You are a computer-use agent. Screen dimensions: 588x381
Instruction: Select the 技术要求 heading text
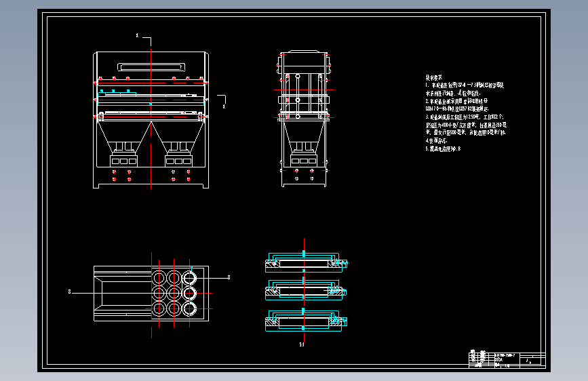[434, 78]
